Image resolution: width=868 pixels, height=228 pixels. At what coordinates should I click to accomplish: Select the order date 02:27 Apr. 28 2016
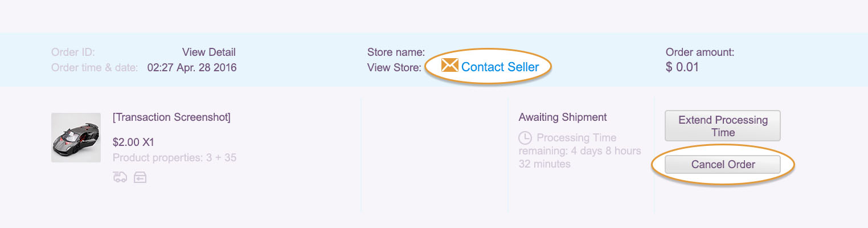click(192, 68)
